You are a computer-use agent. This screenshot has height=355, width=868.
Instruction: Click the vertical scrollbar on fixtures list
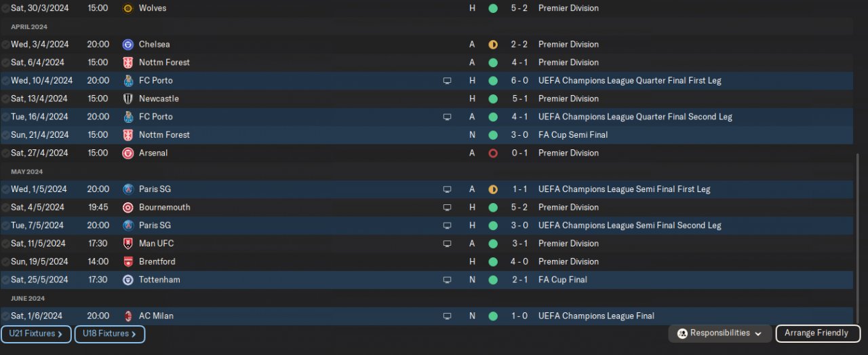pos(857,238)
